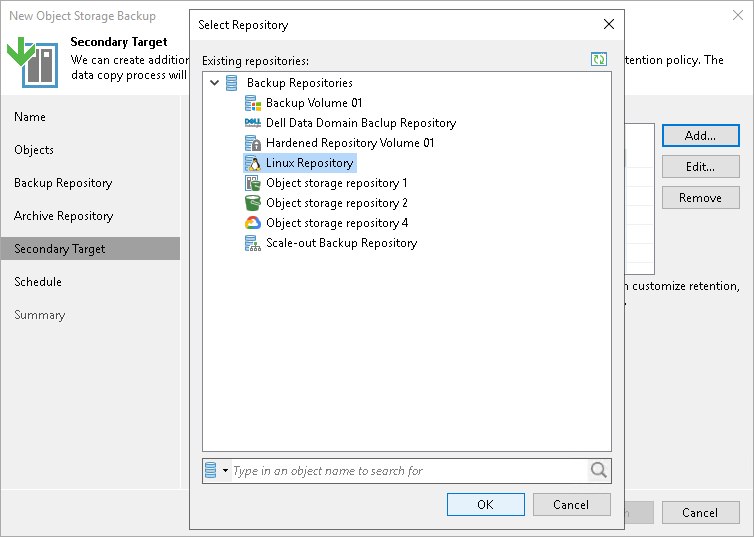Go to the Objects wizard step

[34, 150]
